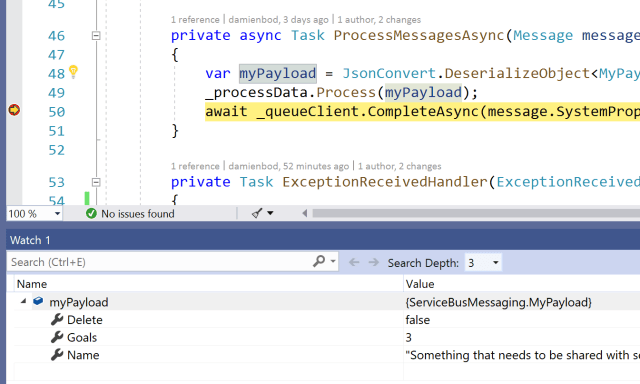Click the '1 reference' CodeLens above ExceptionReceivedHandler
This screenshot has width=640, height=384.
(x=195, y=166)
